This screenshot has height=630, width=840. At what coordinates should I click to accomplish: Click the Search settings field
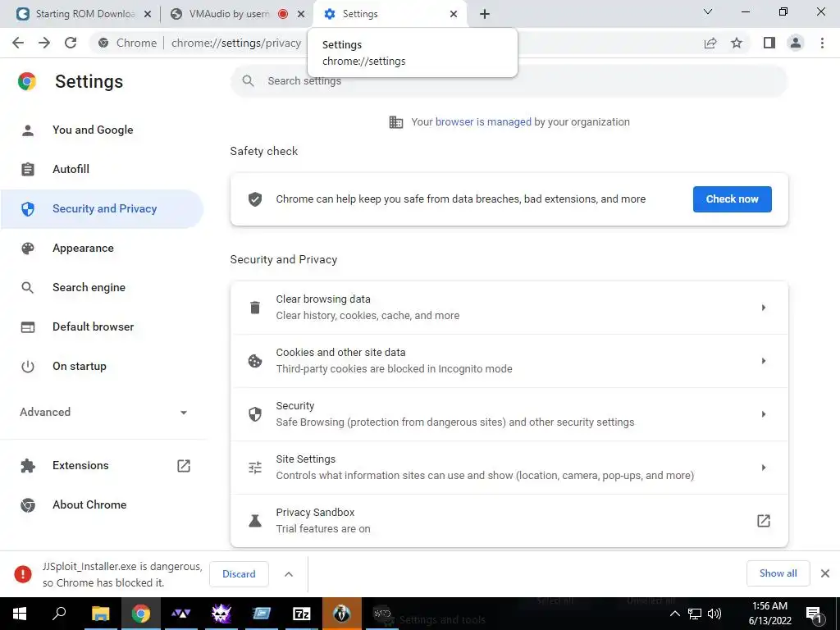(509, 81)
